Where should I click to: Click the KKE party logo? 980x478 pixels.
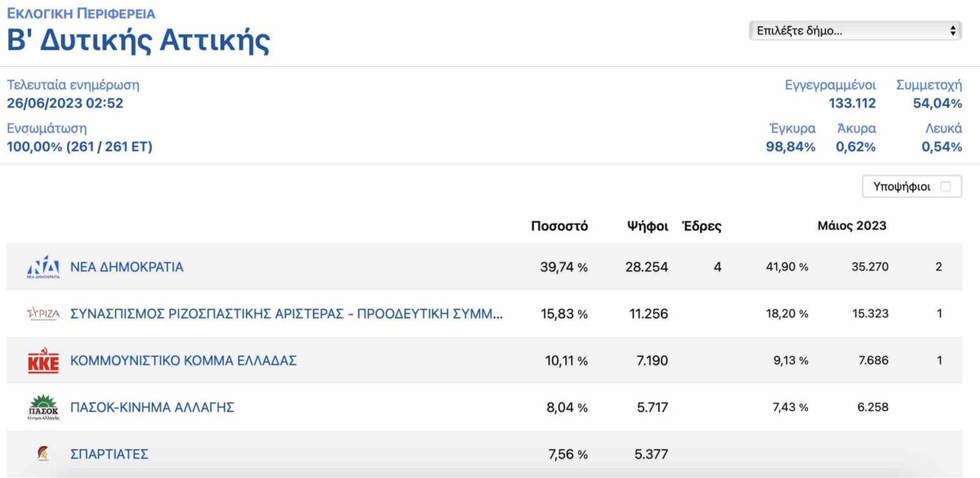[43, 360]
